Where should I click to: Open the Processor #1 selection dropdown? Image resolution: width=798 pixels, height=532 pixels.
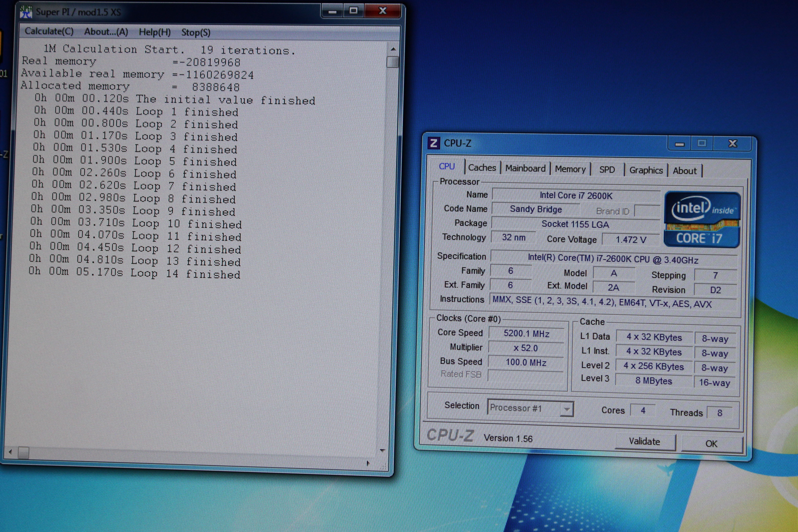[x=530, y=408]
